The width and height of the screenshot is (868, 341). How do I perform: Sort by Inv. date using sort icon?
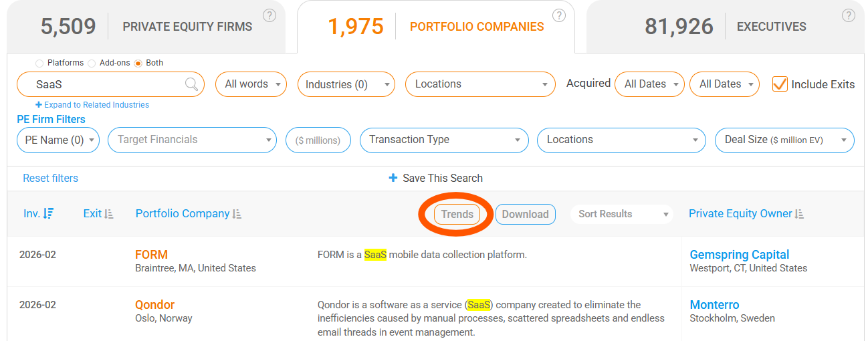48,214
